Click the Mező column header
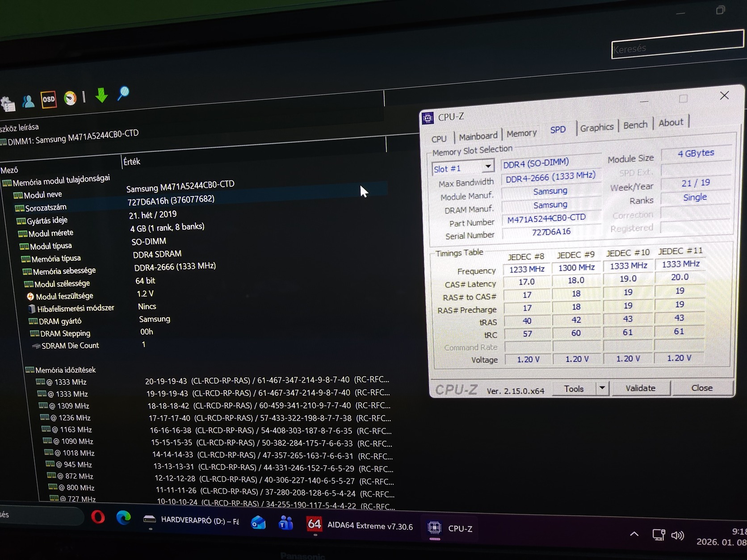This screenshot has height=560, width=747. (9, 171)
